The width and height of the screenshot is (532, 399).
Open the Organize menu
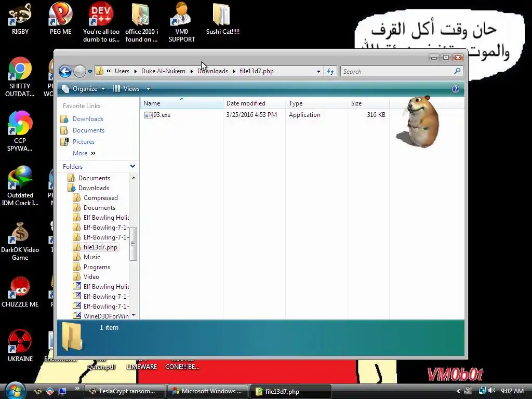coord(84,89)
